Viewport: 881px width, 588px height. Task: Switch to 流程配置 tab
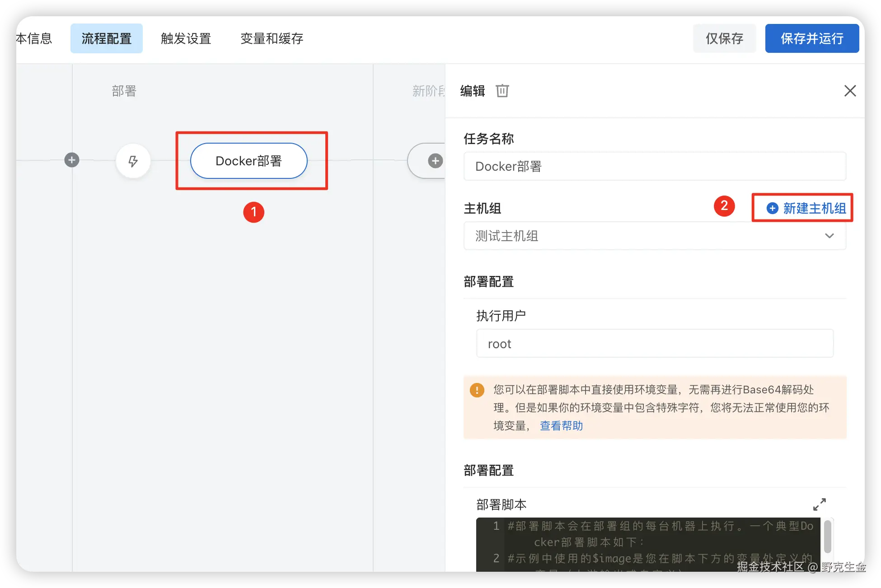tap(107, 38)
